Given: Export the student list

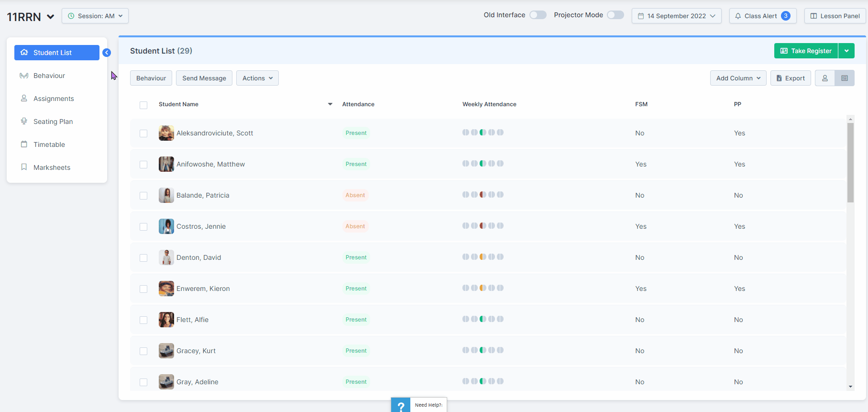Looking at the screenshot, I should click(x=791, y=78).
